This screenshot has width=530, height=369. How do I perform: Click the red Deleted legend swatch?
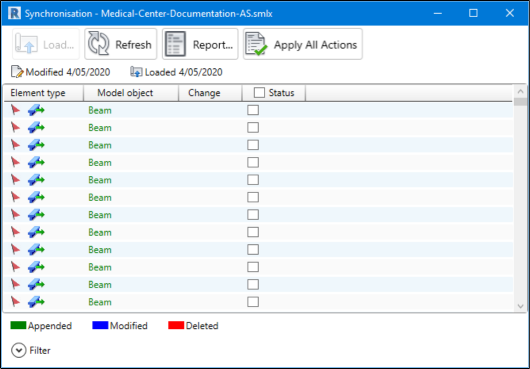tap(176, 325)
